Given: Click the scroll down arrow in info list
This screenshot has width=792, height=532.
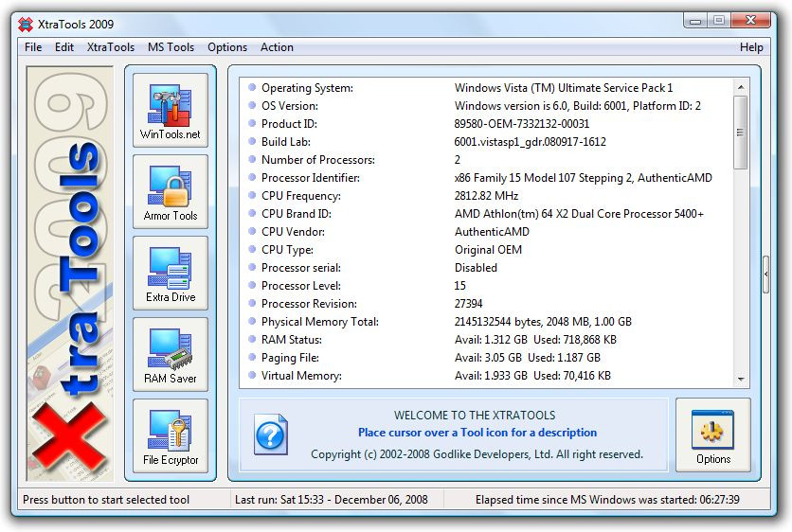Looking at the screenshot, I should (x=741, y=379).
